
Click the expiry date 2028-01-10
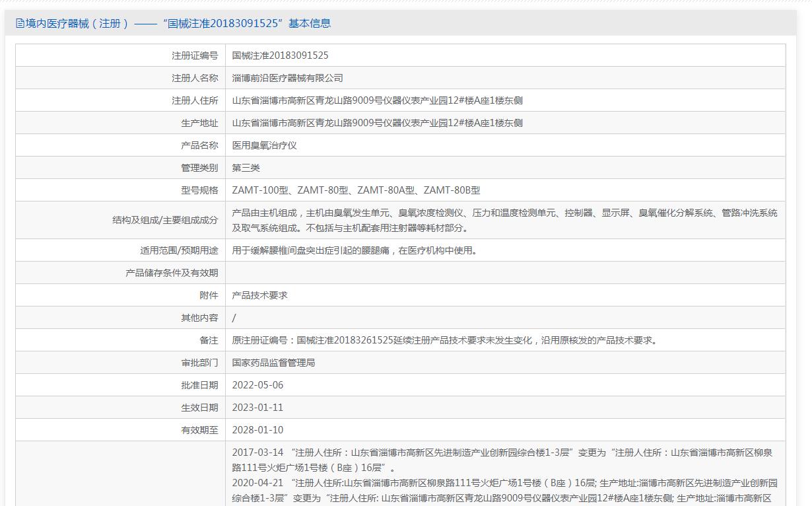click(257, 430)
